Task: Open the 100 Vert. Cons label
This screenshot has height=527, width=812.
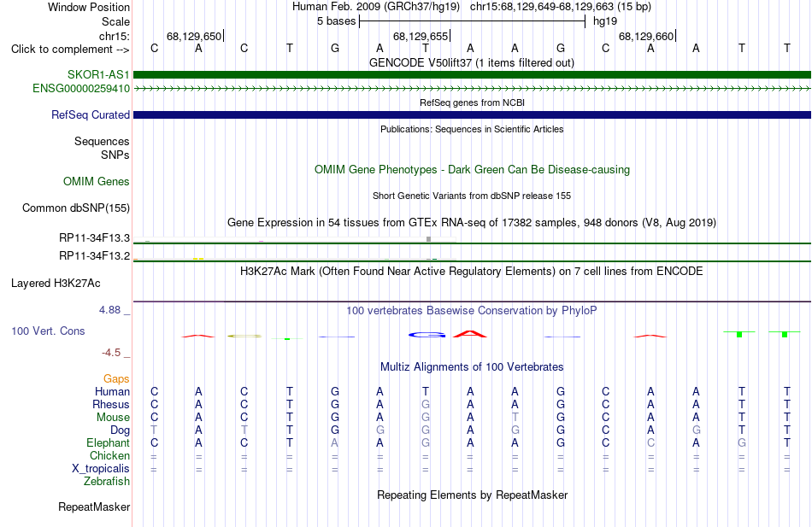Action: pyautogui.click(x=48, y=331)
